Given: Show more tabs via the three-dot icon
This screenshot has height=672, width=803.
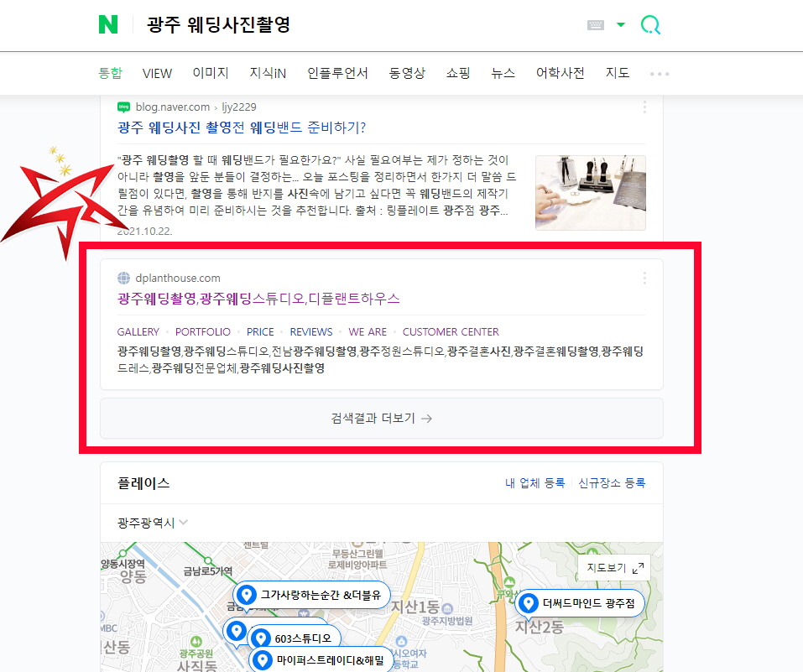Looking at the screenshot, I should (660, 75).
